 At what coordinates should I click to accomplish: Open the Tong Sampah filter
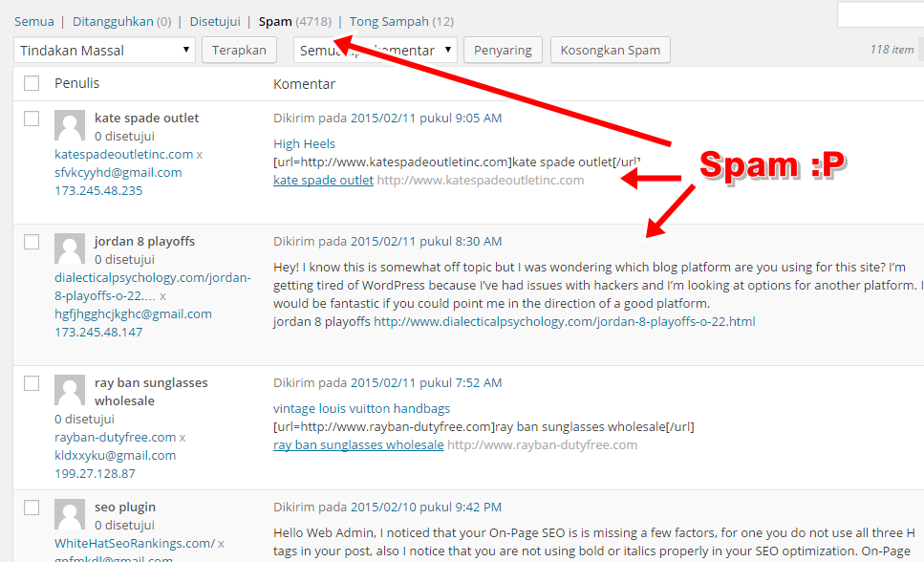401,22
